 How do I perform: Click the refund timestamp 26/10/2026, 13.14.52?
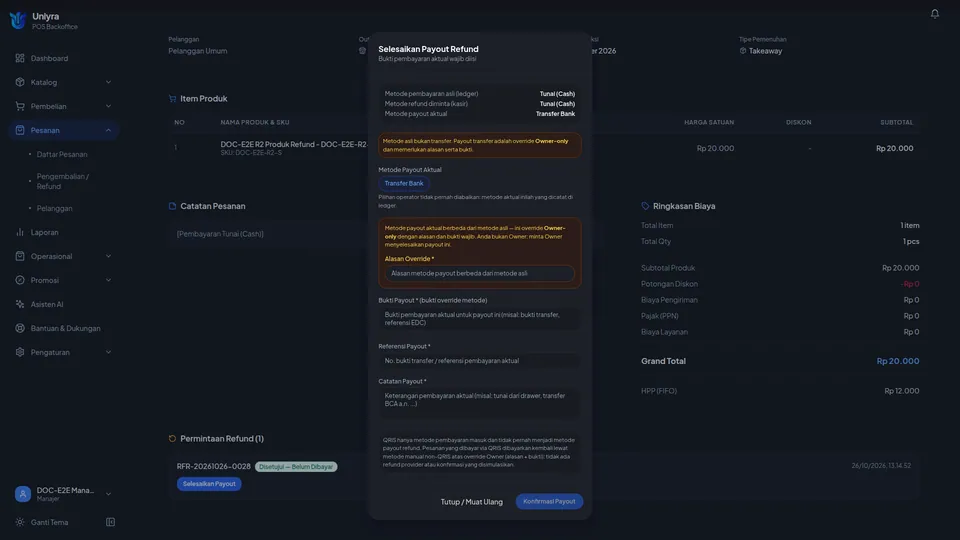click(881, 466)
